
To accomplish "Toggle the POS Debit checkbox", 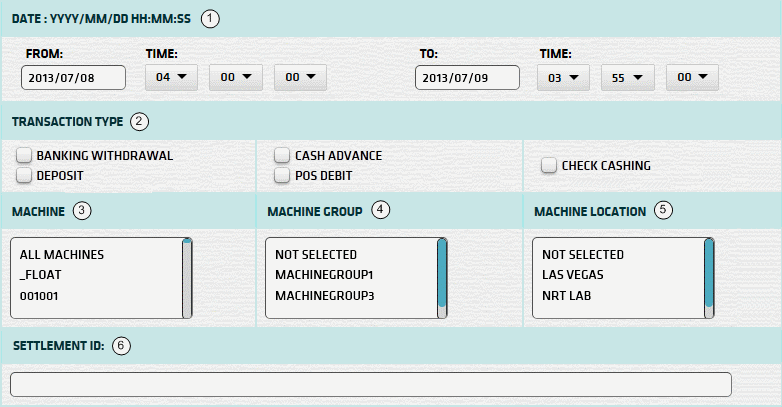I will pos(282,175).
